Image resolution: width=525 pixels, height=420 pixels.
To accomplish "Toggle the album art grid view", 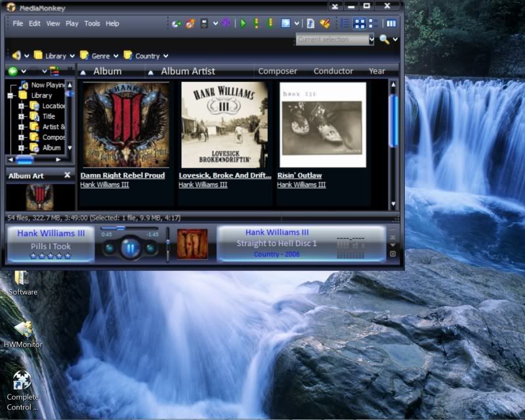I will point(360,24).
